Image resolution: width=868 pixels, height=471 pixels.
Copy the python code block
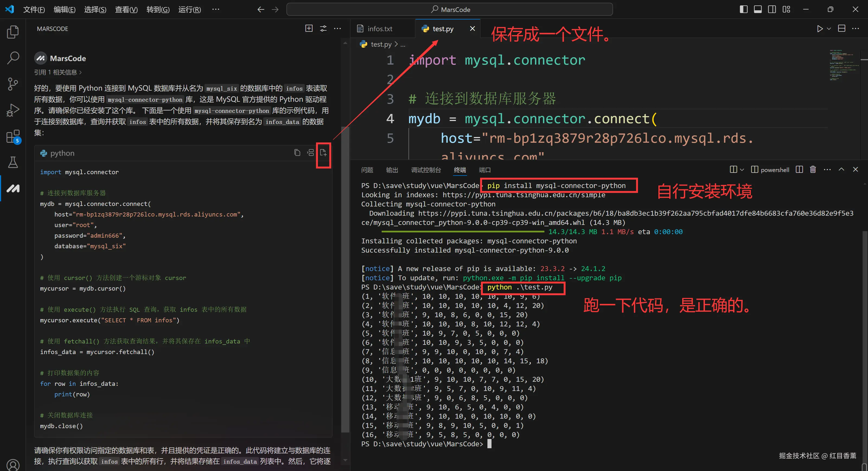pyautogui.click(x=297, y=153)
